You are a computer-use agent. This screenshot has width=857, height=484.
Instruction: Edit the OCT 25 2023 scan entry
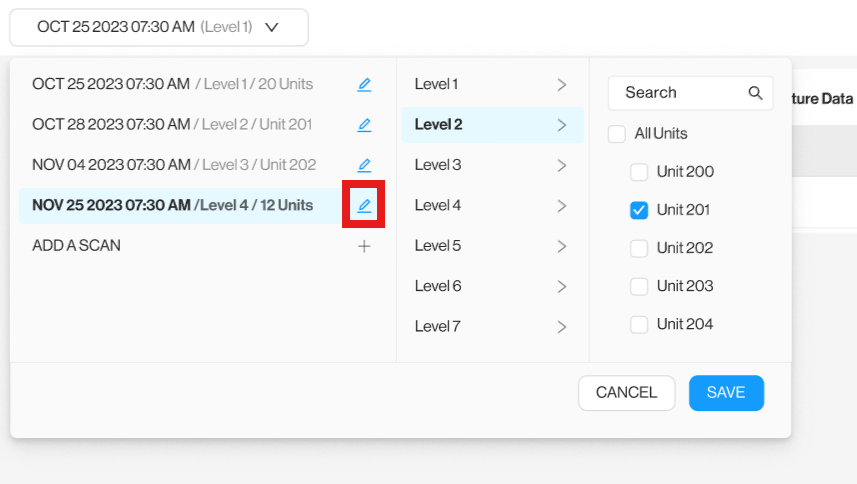[x=364, y=85]
